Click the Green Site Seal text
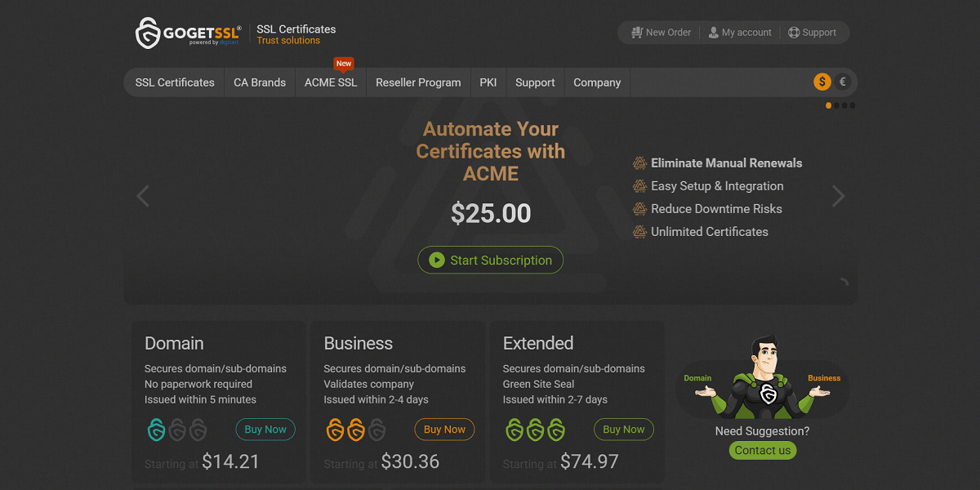The image size is (980, 490). point(538,384)
